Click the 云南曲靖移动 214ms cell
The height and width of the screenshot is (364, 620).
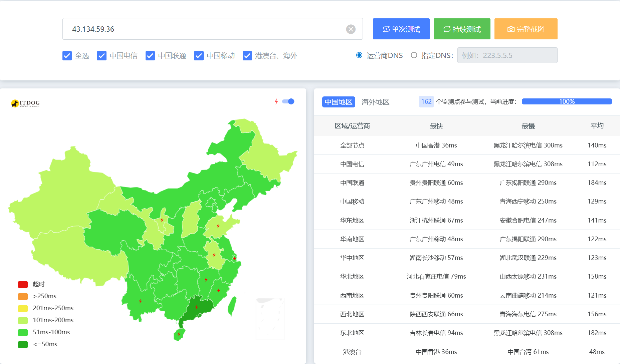tap(528, 296)
